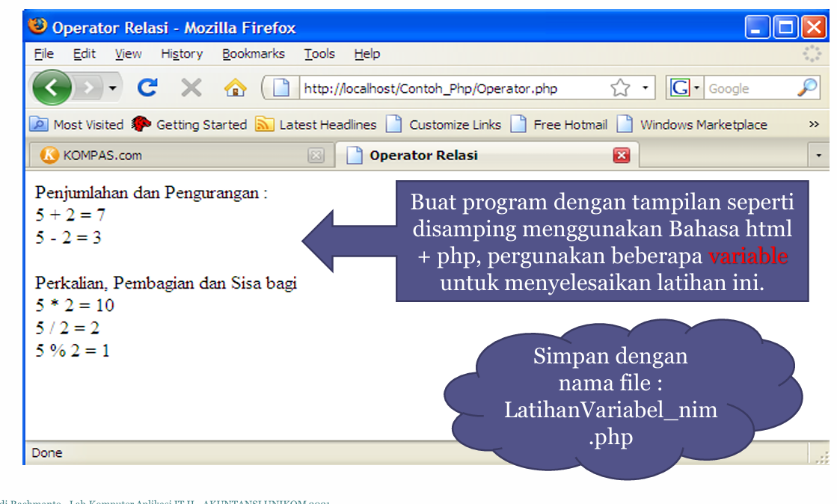Reload the page with the blue refresh icon
Viewport: 837px width, 504px height.
147,87
